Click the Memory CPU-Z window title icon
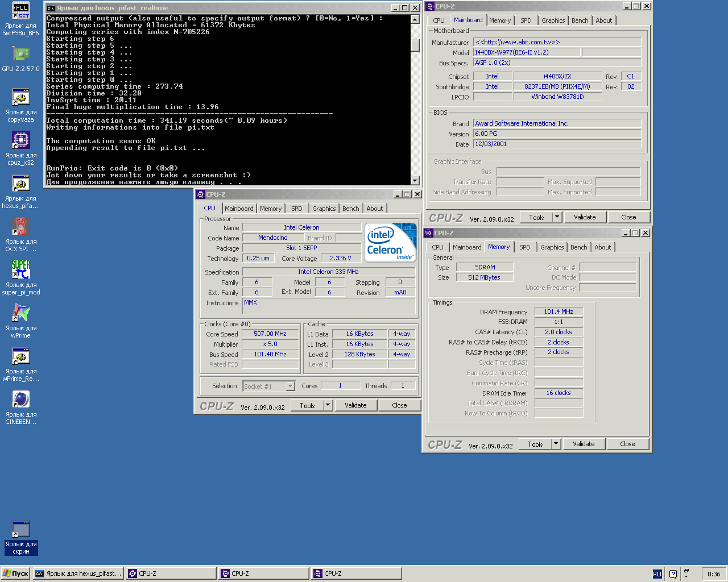The image size is (728, 582). tap(429, 233)
